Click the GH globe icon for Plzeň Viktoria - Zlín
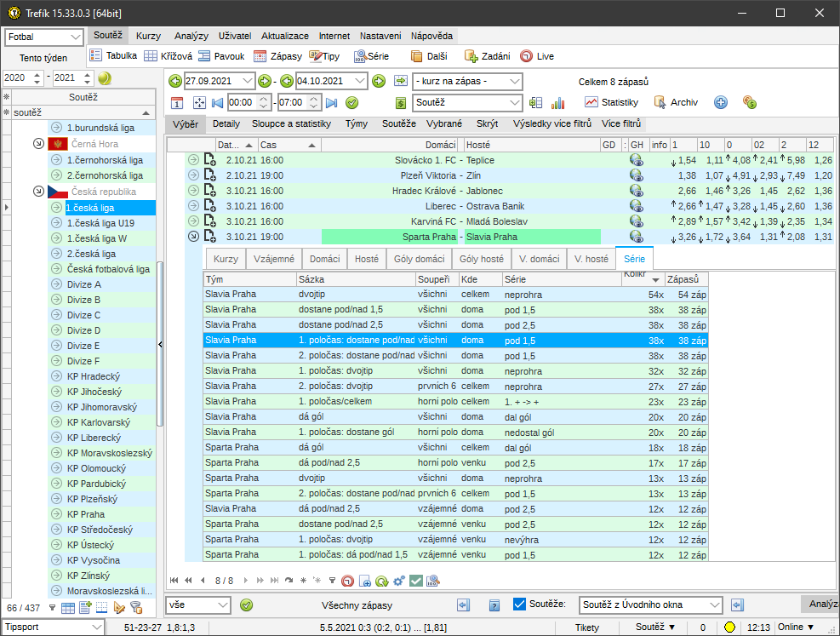The height and width of the screenshot is (636, 840). pyautogui.click(x=636, y=175)
